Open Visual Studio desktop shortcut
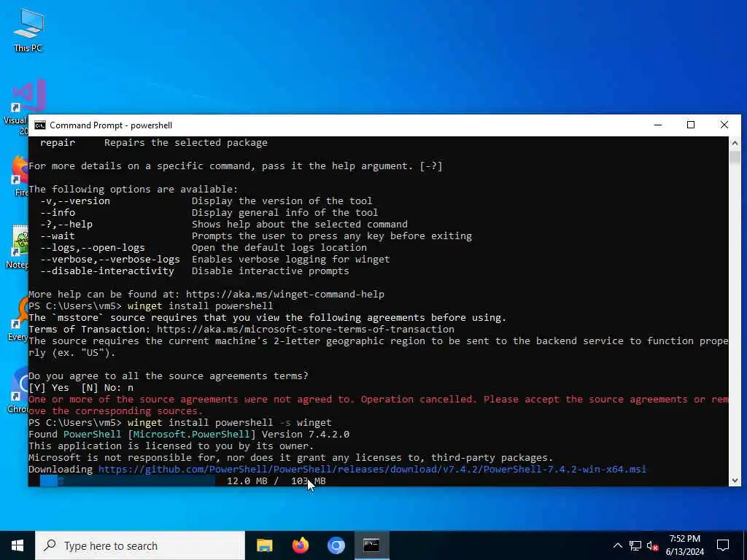747x560 pixels. pyautogui.click(x=24, y=107)
